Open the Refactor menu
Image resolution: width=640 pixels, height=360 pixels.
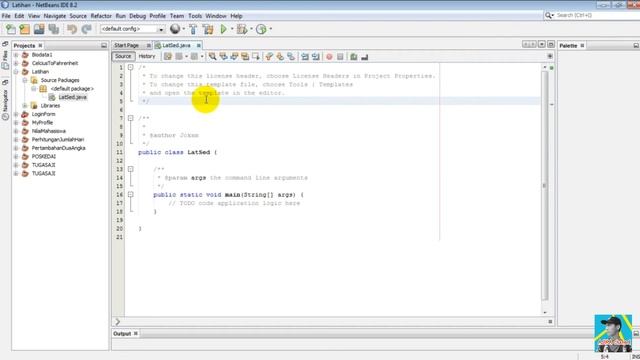click(x=101, y=16)
